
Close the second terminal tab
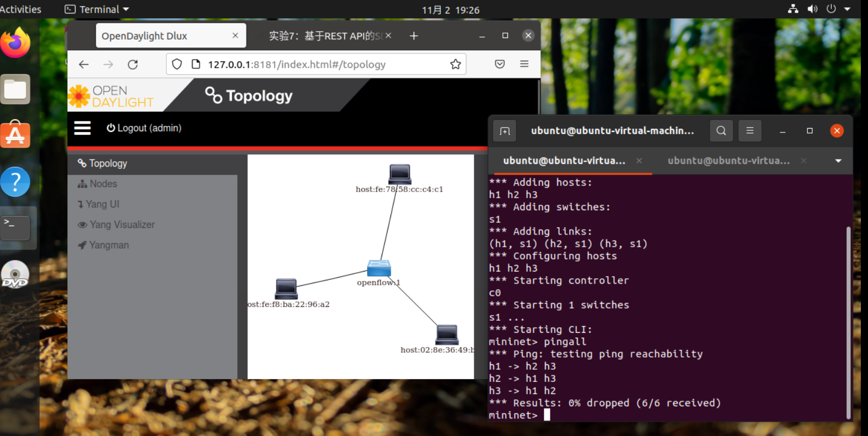(x=803, y=161)
